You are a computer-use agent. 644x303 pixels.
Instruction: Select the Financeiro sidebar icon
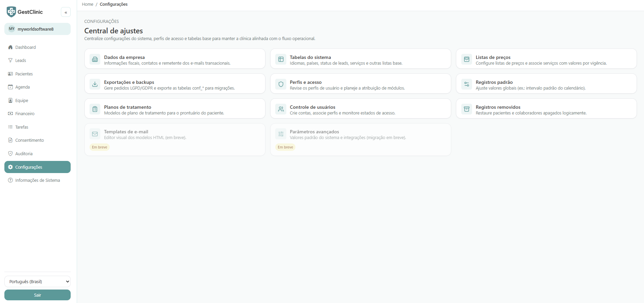11,113
